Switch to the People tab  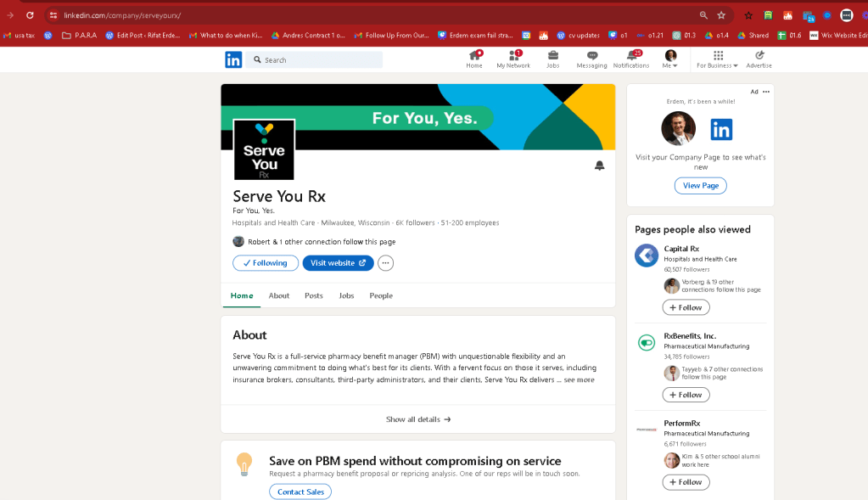(x=381, y=295)
